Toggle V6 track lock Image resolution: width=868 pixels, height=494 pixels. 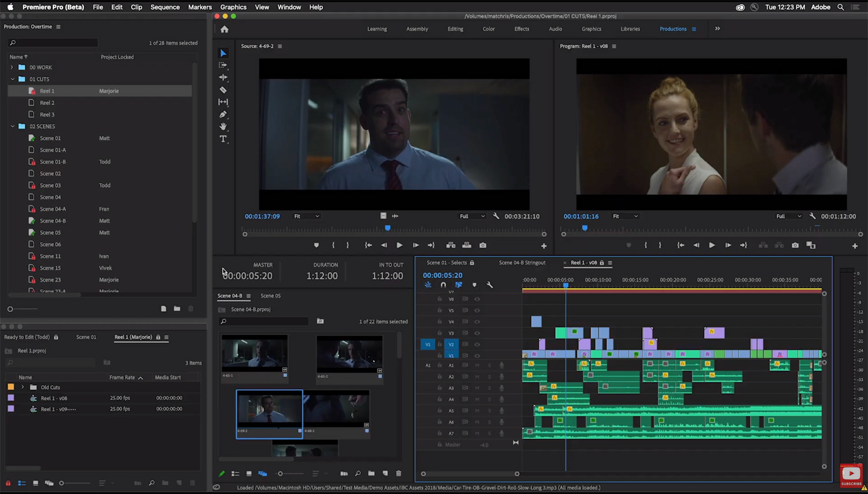[440, 299]
